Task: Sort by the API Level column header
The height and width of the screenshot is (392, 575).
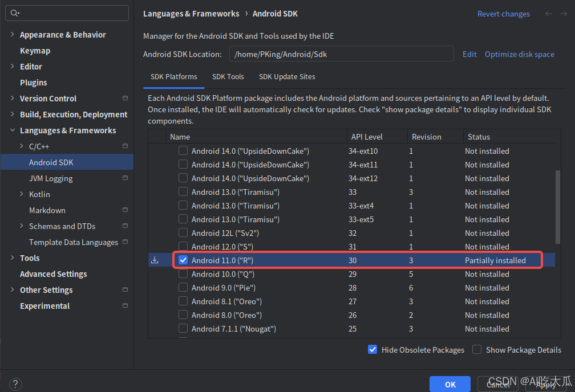Action: [377, 137]
